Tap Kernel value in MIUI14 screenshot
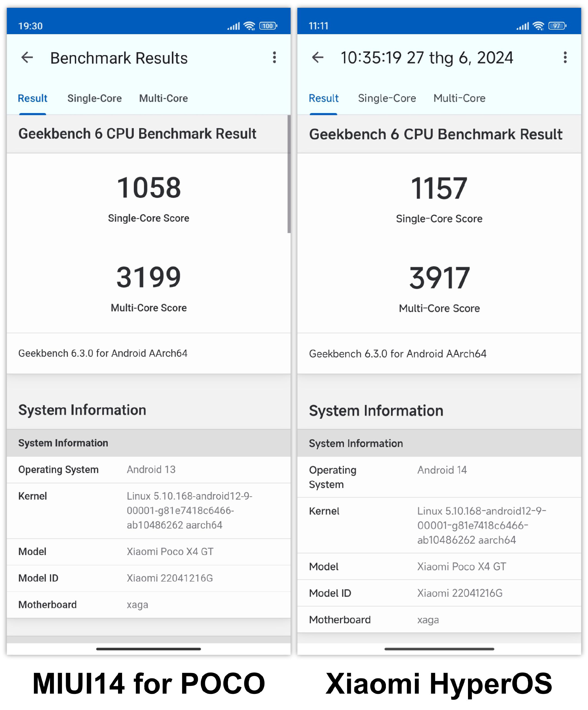 (x=189, y=510)
